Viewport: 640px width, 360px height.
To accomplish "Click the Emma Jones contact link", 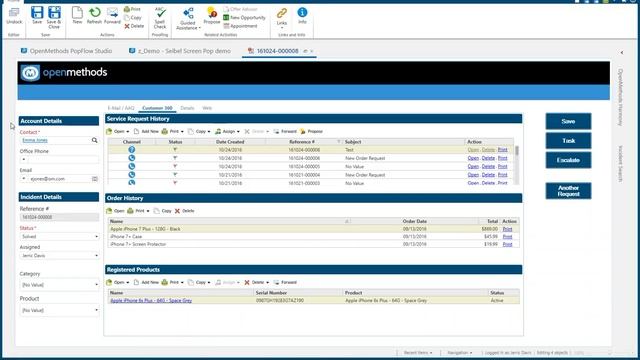I will [x=35, y=140].
